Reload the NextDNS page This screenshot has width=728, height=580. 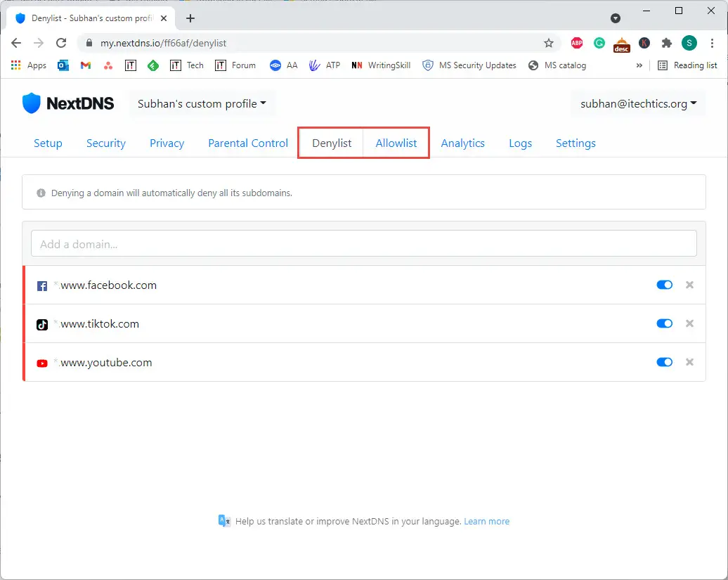(61, 43)
